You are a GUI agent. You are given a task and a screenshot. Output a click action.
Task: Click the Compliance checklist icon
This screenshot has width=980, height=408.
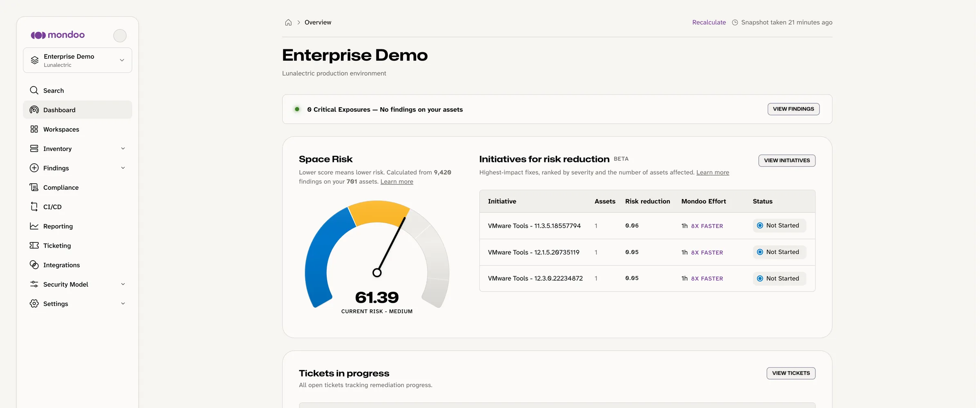pyautogui.click(x=34, y=187)
